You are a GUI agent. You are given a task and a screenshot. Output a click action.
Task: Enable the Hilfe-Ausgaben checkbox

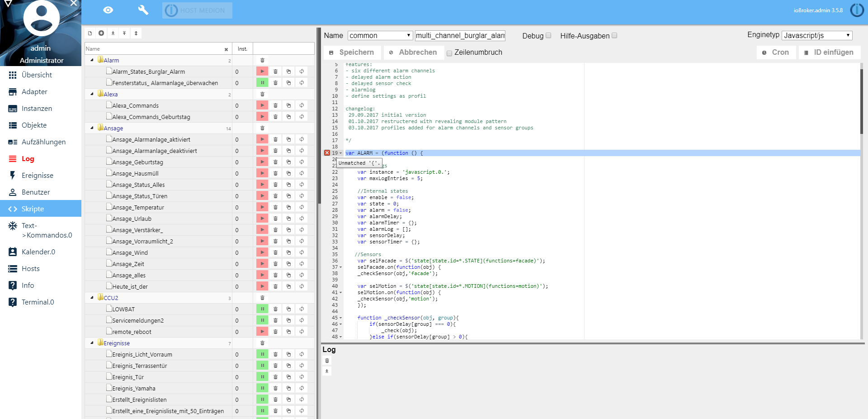[x=614, y=35]
